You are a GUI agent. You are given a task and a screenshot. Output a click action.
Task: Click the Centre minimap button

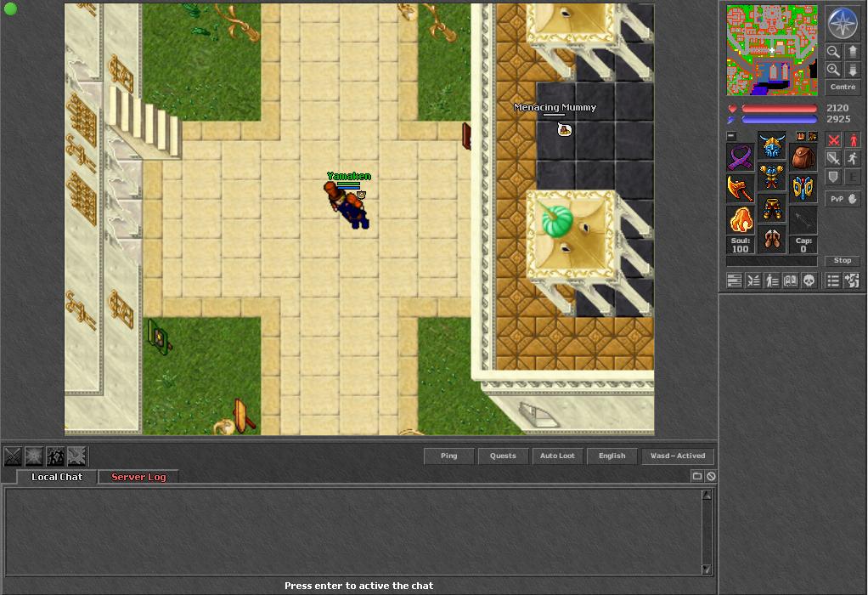coord(843,87)
